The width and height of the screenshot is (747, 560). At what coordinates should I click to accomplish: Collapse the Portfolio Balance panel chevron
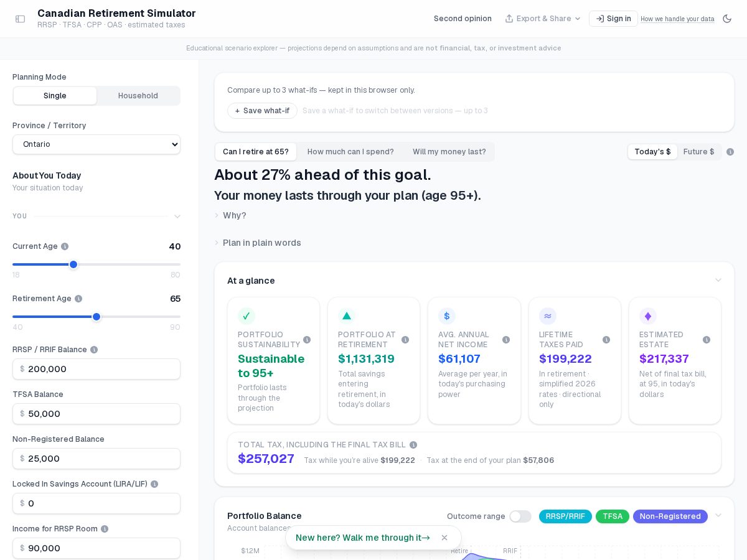tap(718, 516)
